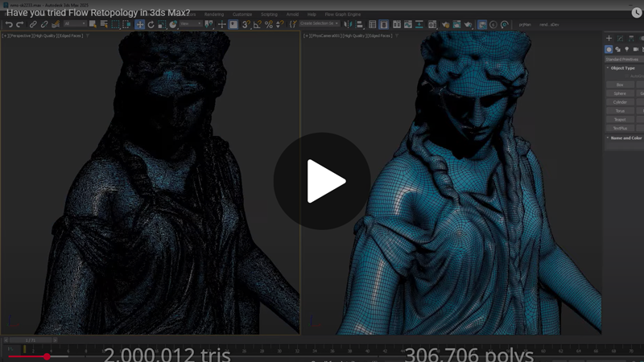Select the Shapes category button
This screenshot has height=362, width=644.
[x=617, y=49]
